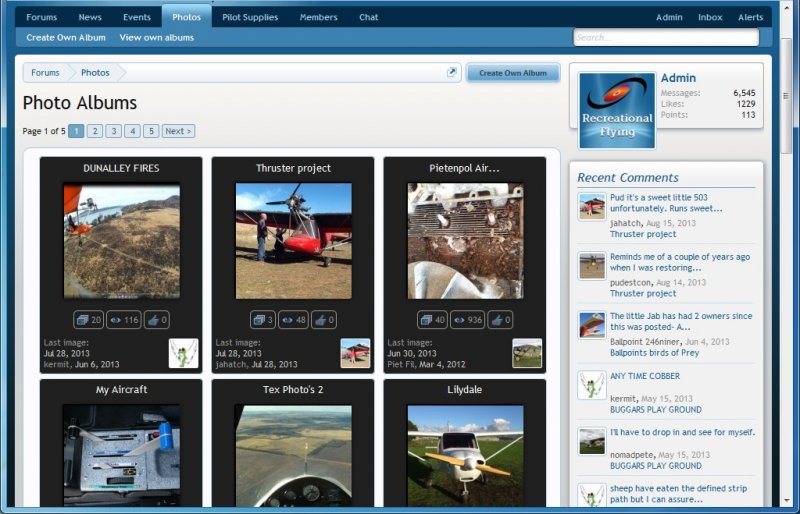Open the Admin account menu
Screen dimensions: 800x514
669,17
